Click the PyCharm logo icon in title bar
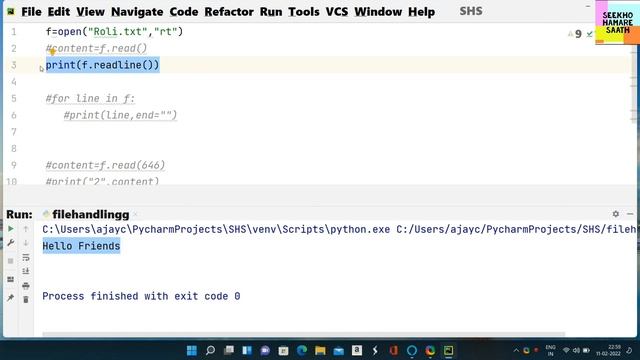Image resolution: width=640 pixels, height=360 pixels. click(x=11, y=11)
